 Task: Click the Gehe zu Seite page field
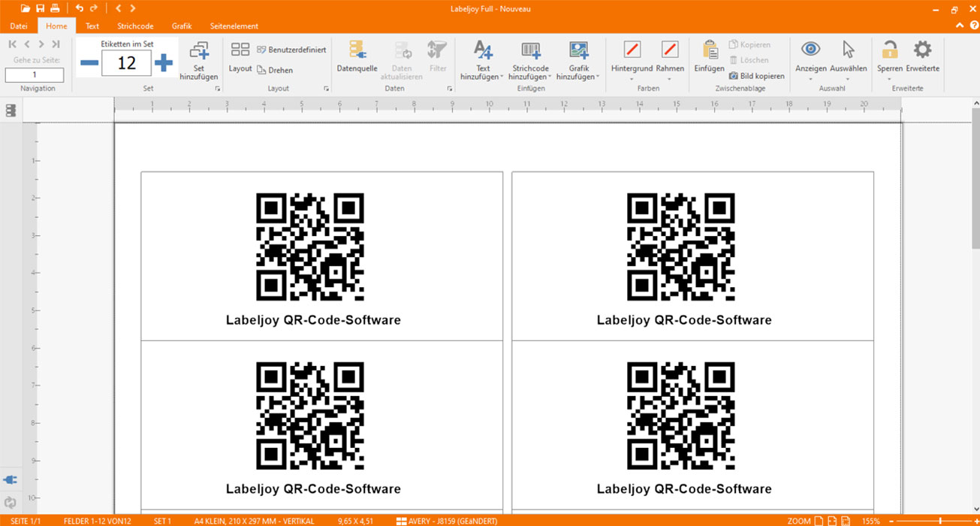pyautogui.click(x=35, y=75)
